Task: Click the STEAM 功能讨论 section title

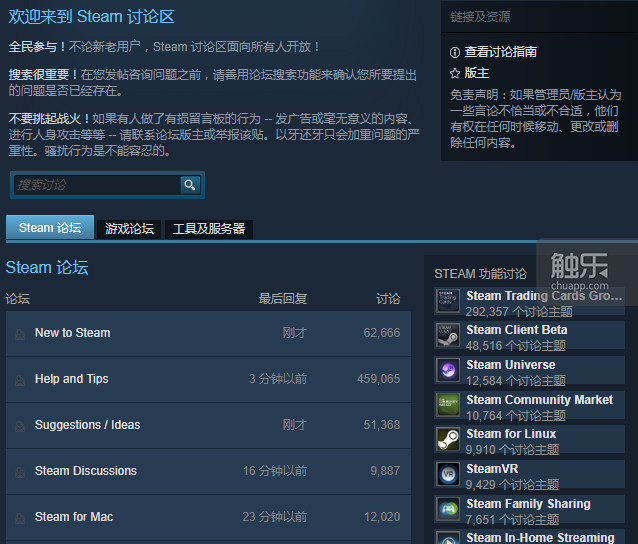Action: pos(481,274)
